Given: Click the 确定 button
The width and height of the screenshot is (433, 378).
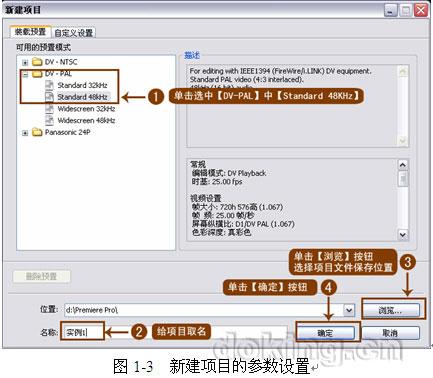Looking at the screenshot, I should (325, 333).
